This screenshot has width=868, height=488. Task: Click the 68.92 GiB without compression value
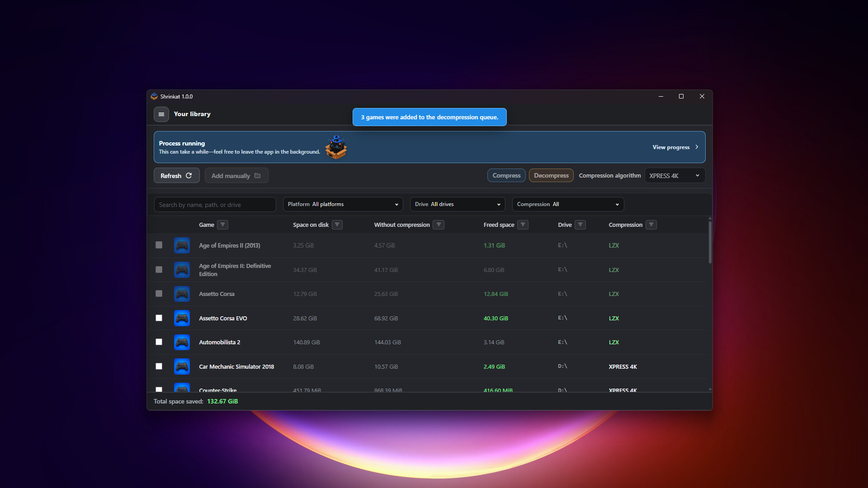click(x=386, y=318)
